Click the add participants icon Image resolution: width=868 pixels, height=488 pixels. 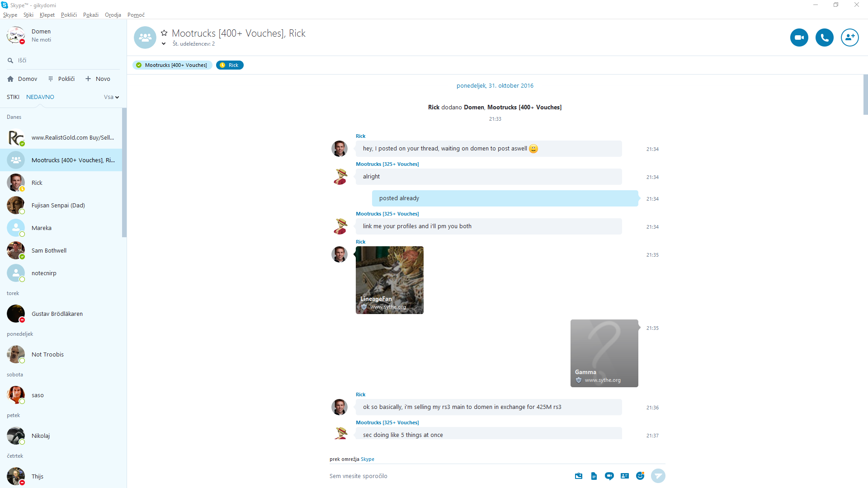(x=849, y=38)
